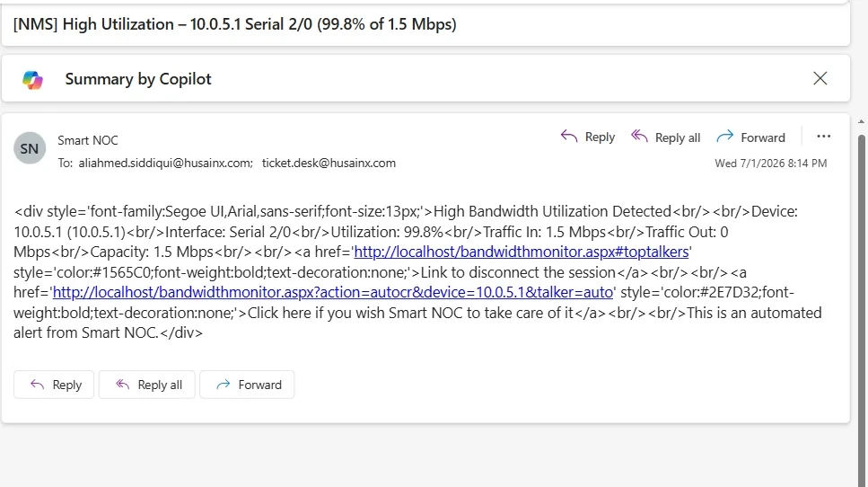Image resolution: width=868 pixels, height=487 pixels.
Task: Click the Forward arrow in the message header
Action: tap(724, 137)
